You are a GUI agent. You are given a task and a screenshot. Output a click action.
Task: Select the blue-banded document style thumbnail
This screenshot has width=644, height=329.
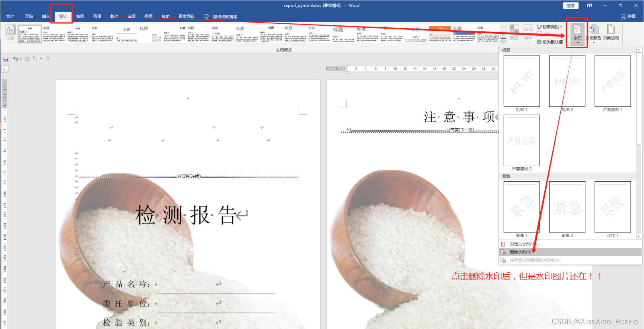click(x=464, y=34)
